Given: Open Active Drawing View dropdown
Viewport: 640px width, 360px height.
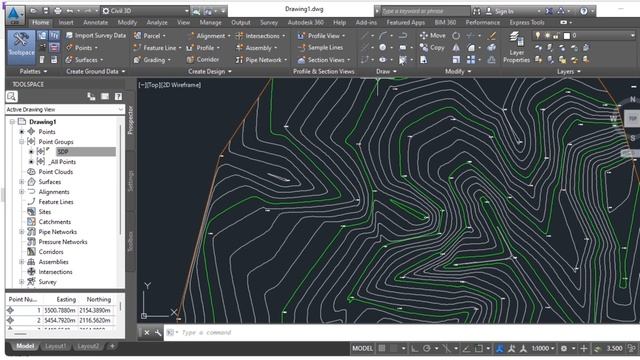Looking at the screenshot, I should tap(64, 109).
